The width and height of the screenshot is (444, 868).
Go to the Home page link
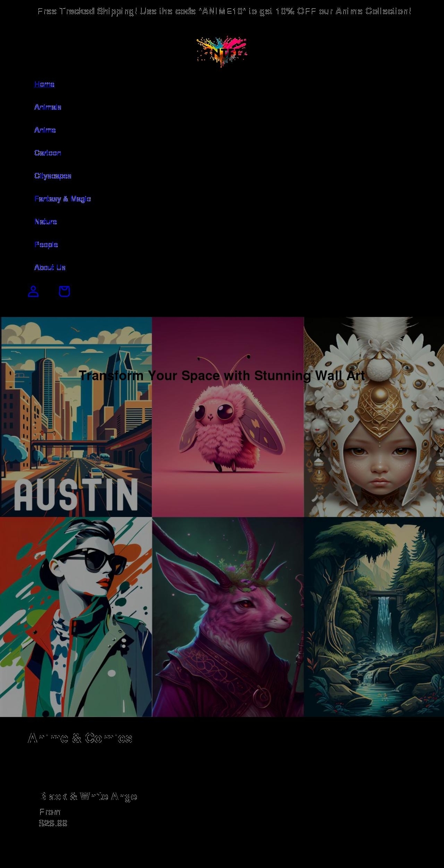coord(44,84)
